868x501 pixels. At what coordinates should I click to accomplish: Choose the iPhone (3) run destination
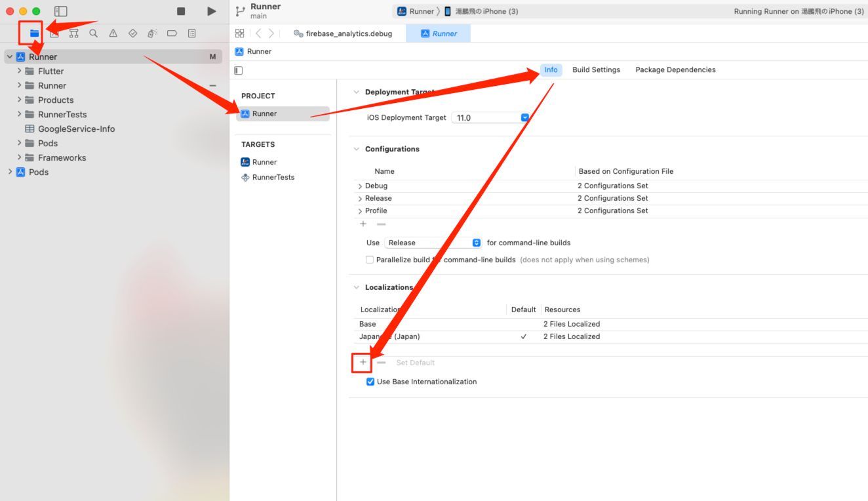(481, 11)
